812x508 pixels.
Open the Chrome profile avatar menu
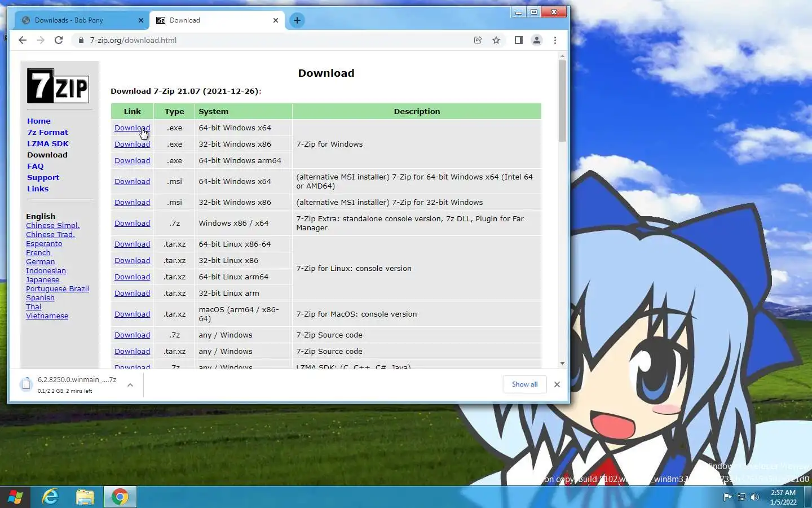click(537, 40)
